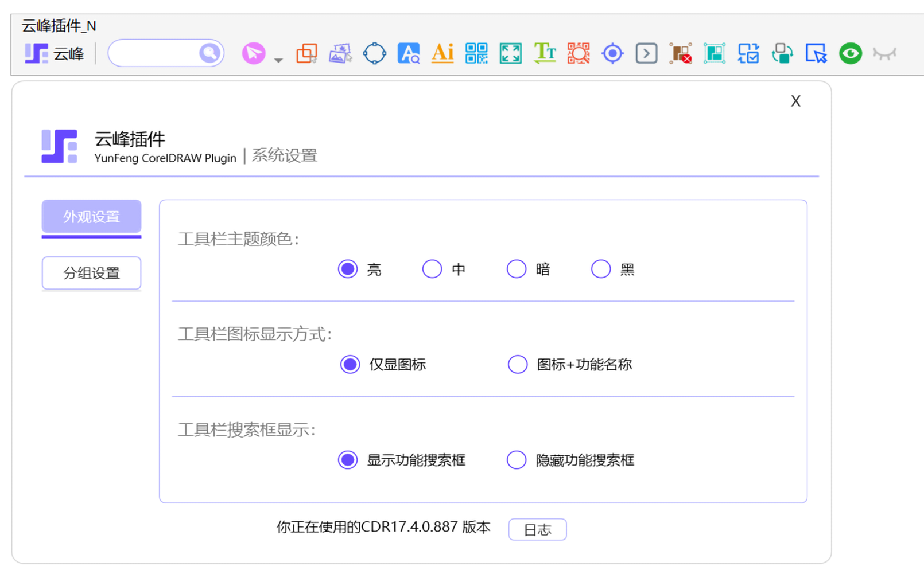Click inside the toolbar search field
Viewport: 924px width, 574px height.
[161, 53]
